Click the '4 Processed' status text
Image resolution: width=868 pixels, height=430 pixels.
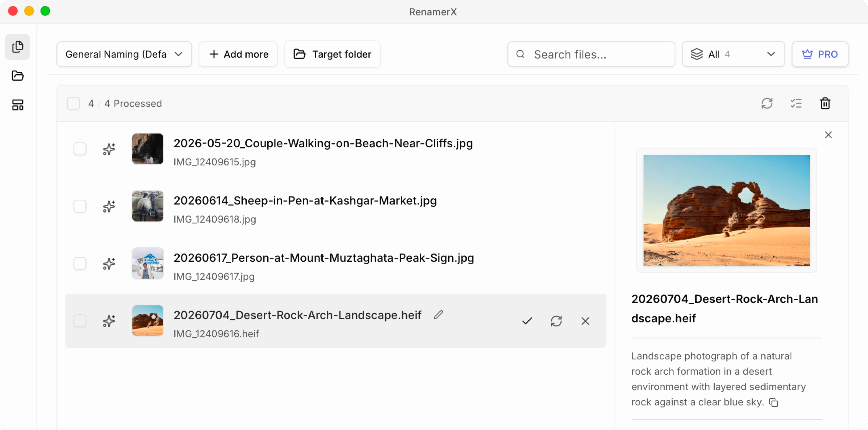[133, 103]
